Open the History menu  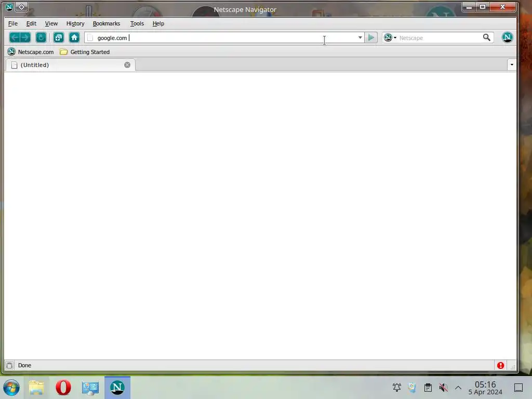75,23
